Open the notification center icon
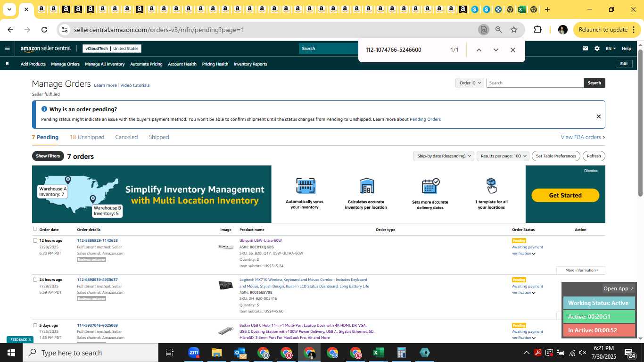Image resolution: width=644 pixels, height=362 pixels. (630, 353)
